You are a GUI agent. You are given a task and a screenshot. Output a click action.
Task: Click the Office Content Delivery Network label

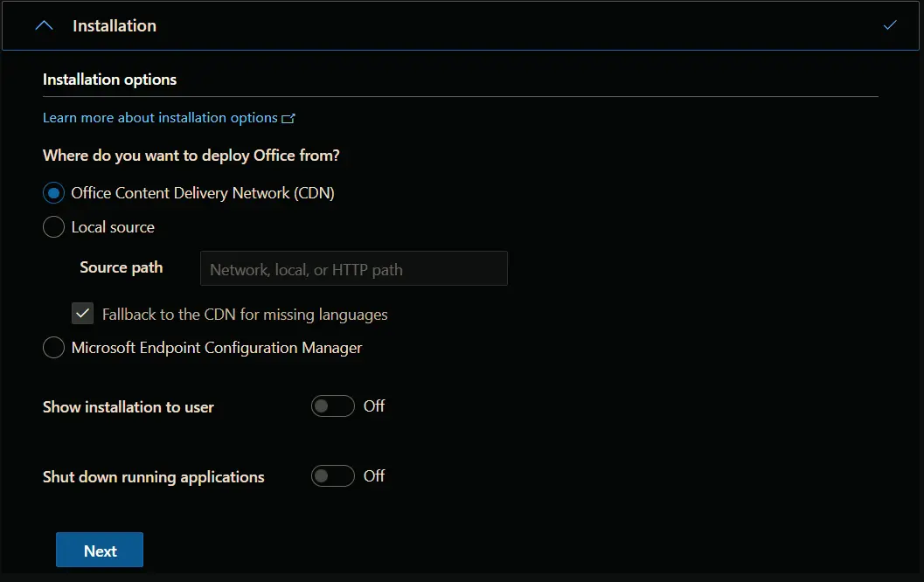coord(203,193)
